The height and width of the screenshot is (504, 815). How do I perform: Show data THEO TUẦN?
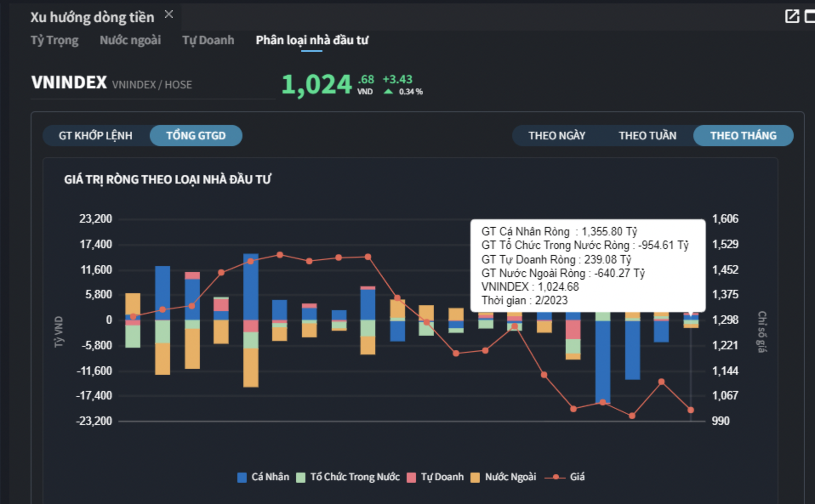tap(647, 136)
